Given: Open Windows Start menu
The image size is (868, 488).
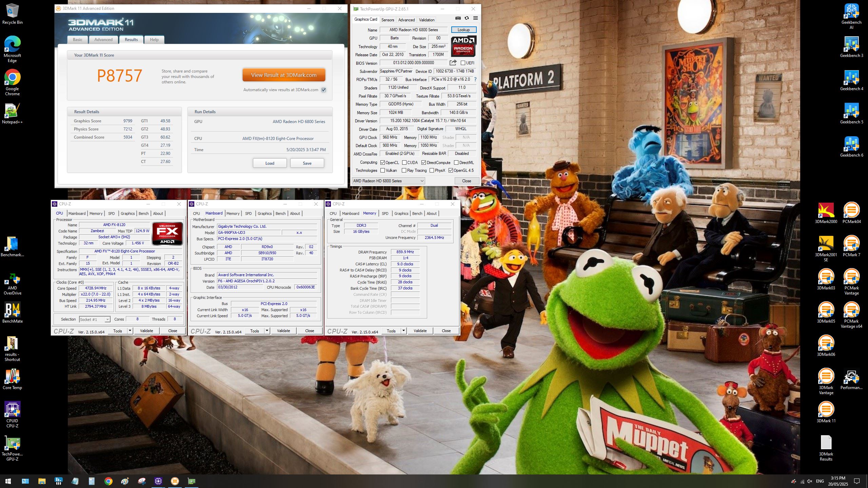Looking at the screenshot, I should (8, 481).
